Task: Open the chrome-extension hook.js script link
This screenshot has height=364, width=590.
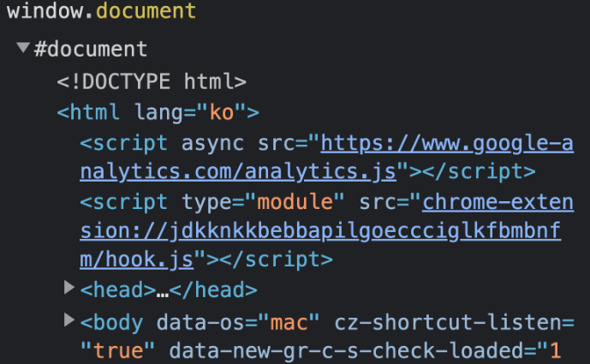Action: click(x=326, y=230)
